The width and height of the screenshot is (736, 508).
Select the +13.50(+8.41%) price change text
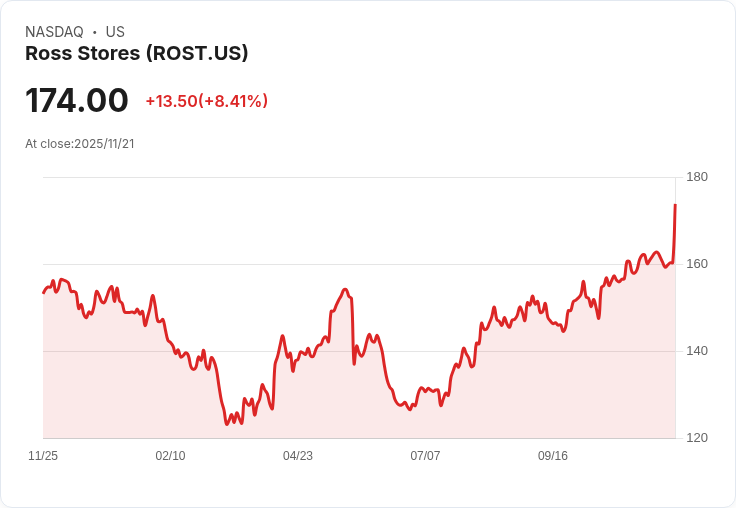click(206, 101)
